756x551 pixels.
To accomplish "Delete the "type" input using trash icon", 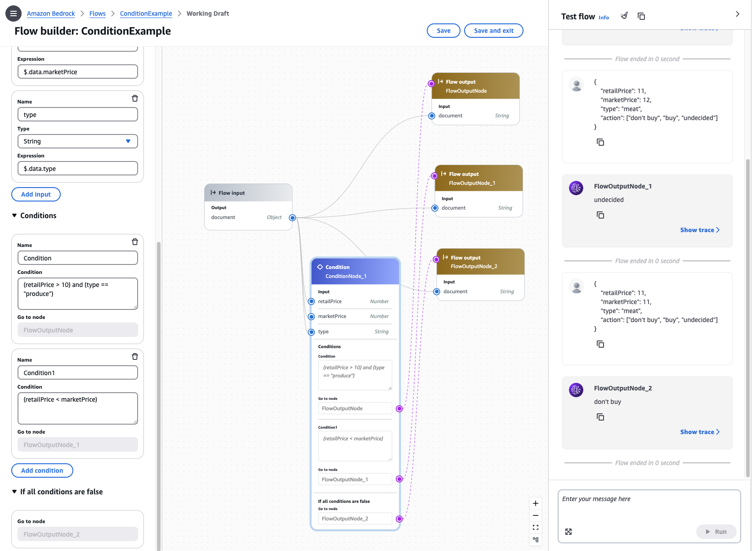I will [134, 98].
